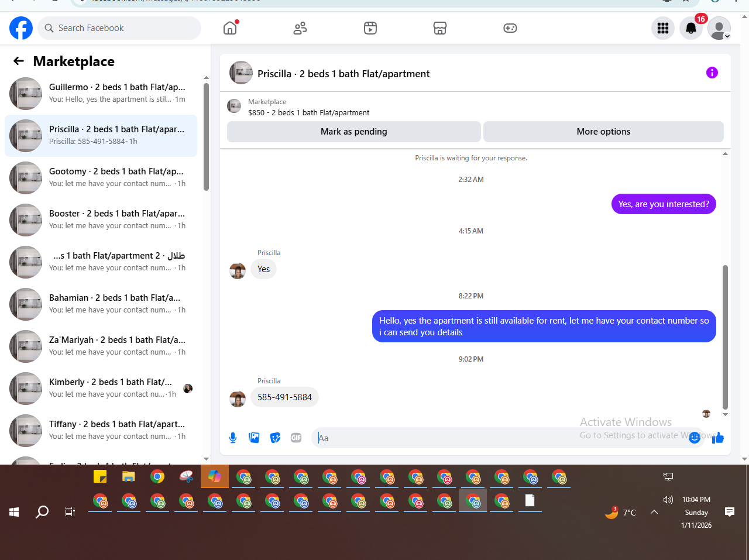Viewport: 749px width, 560px height.
Task: Click in the Search Facebook field
Action: click(119, 28)
